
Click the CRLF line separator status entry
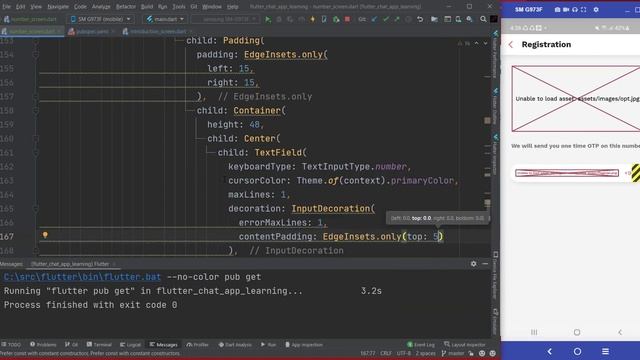tap(386, 353)
